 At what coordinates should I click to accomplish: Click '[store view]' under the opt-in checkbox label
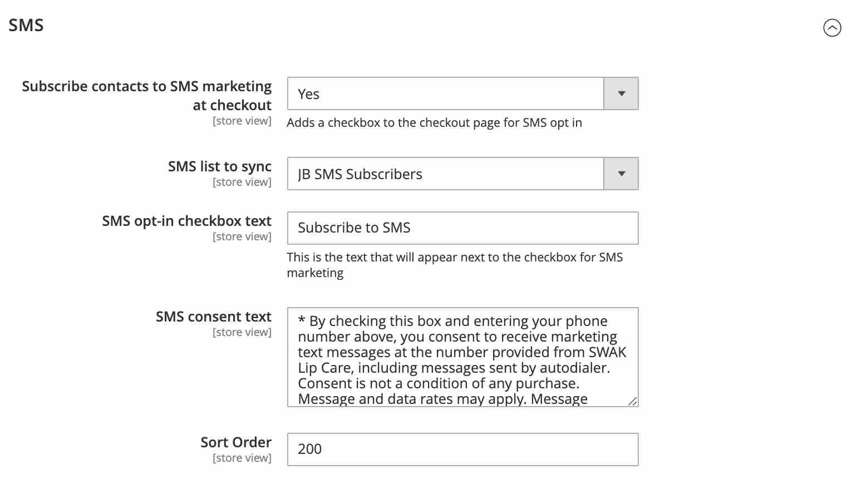[242, 236]
